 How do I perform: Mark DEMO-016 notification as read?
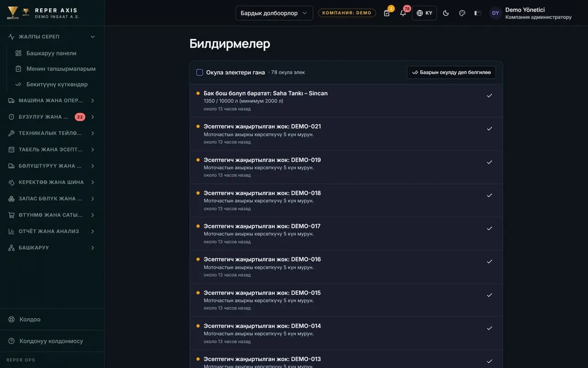pyautogui.click(x=489, y=261)
